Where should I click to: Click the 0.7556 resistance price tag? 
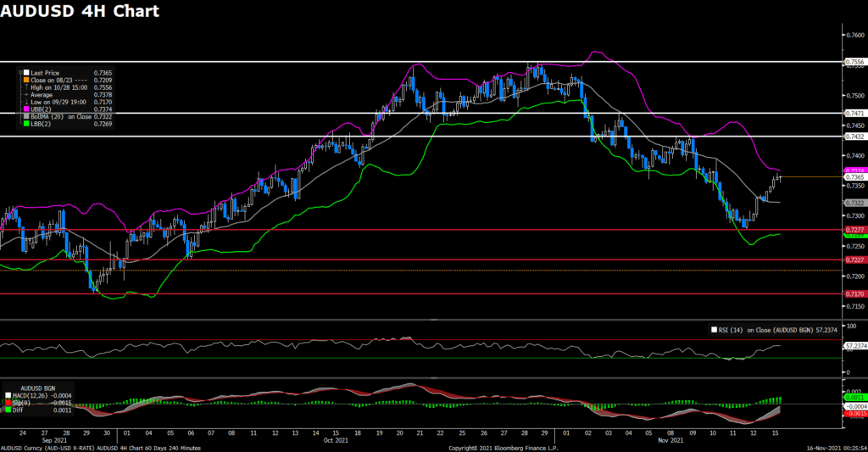click(x=855, y=62)
